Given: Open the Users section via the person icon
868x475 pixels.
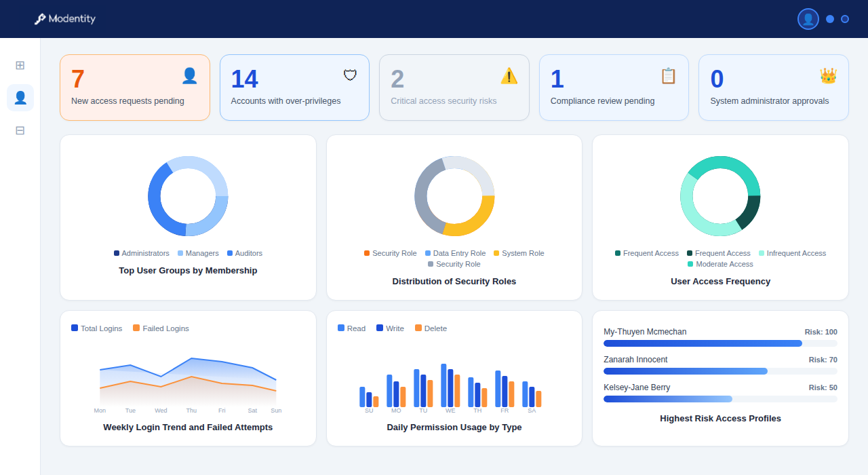Looking at the screenshot, I should click(x=20, y=98).
